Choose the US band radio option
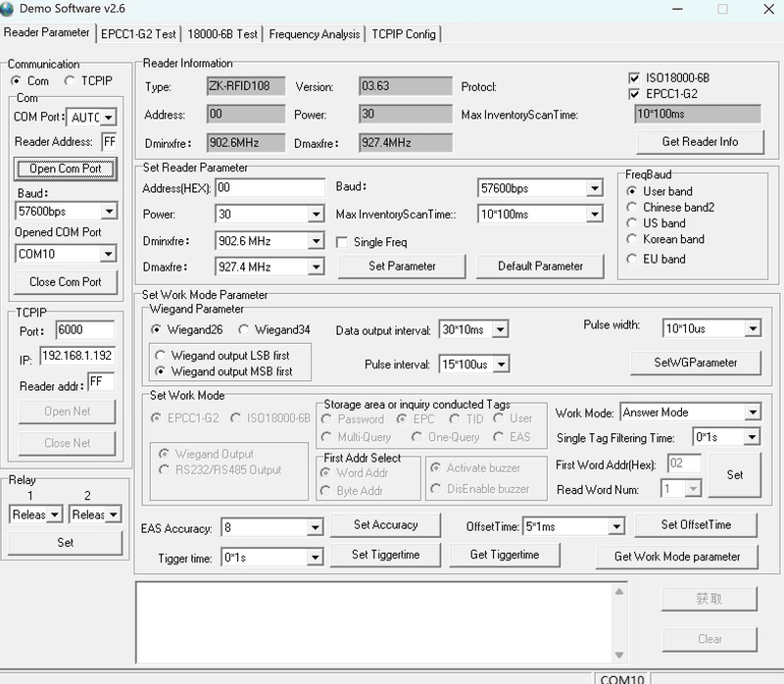Screen dimensions: 784x684 632,223
